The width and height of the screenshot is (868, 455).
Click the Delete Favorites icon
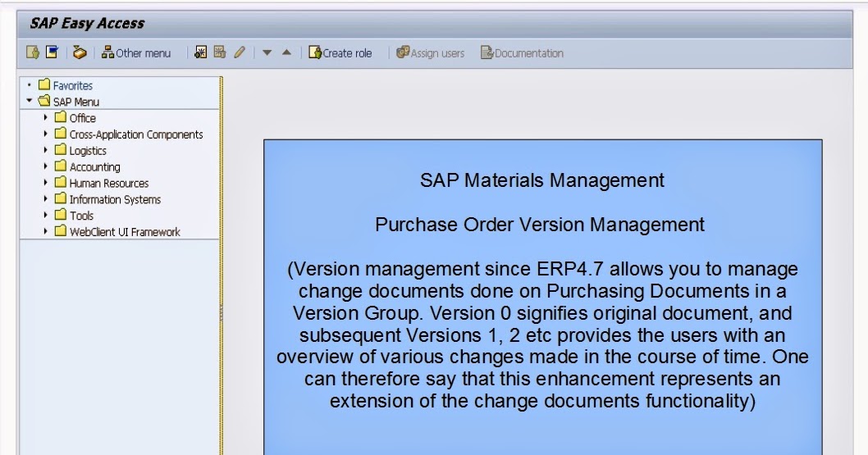coord(220,52)
